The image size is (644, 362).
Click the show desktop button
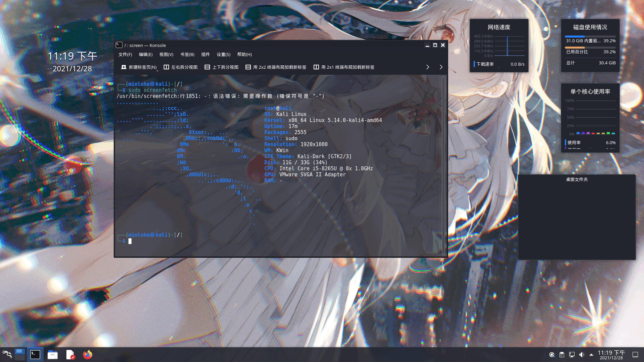(635, 355)
